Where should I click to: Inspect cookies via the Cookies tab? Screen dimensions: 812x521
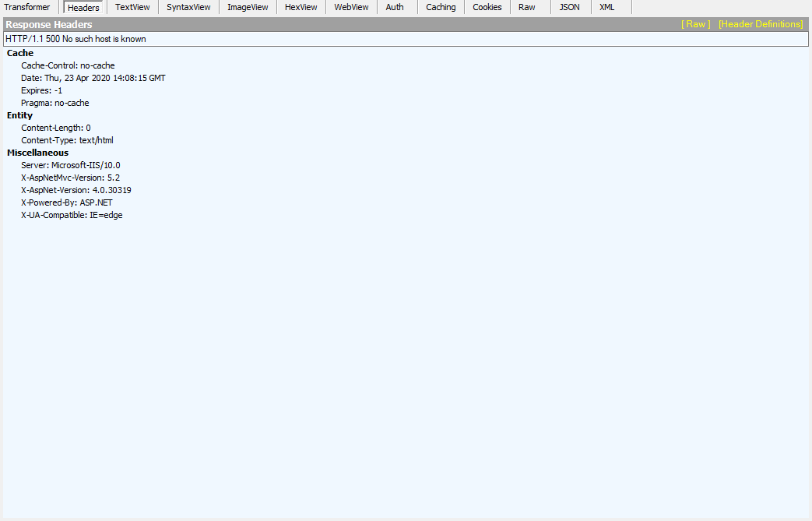(487, 7)
